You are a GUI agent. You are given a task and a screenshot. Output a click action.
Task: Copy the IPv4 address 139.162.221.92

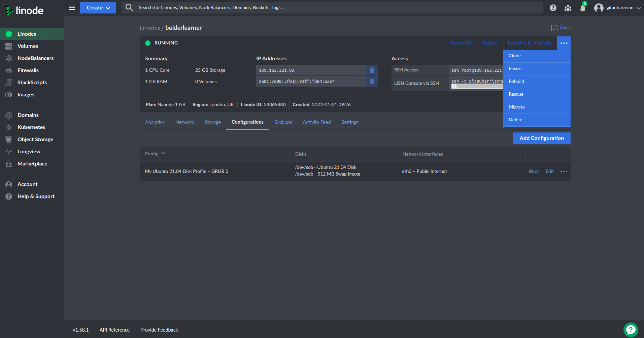click(x=372, y=70)
